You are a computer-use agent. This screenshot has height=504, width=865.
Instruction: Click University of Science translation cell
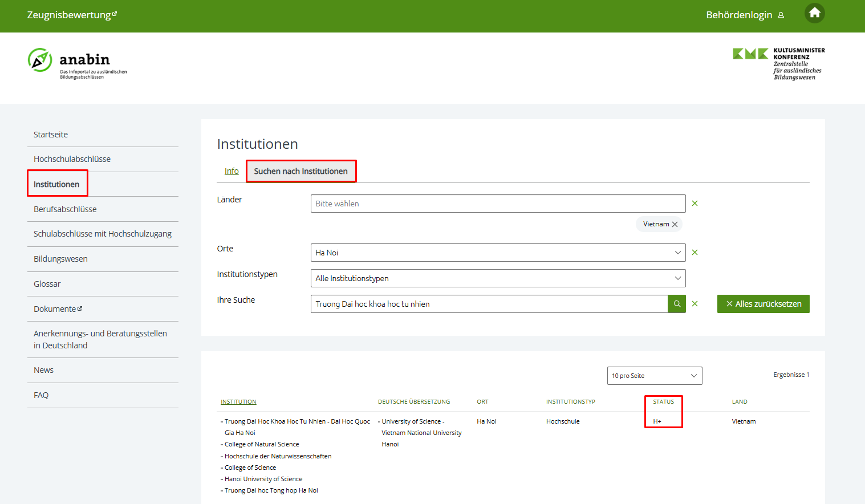421,433
